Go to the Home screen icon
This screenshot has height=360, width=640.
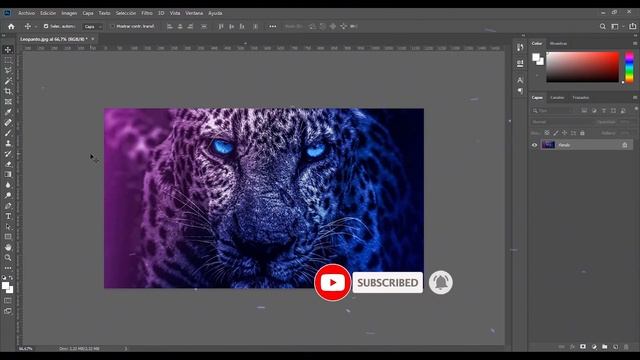[11, 27]
